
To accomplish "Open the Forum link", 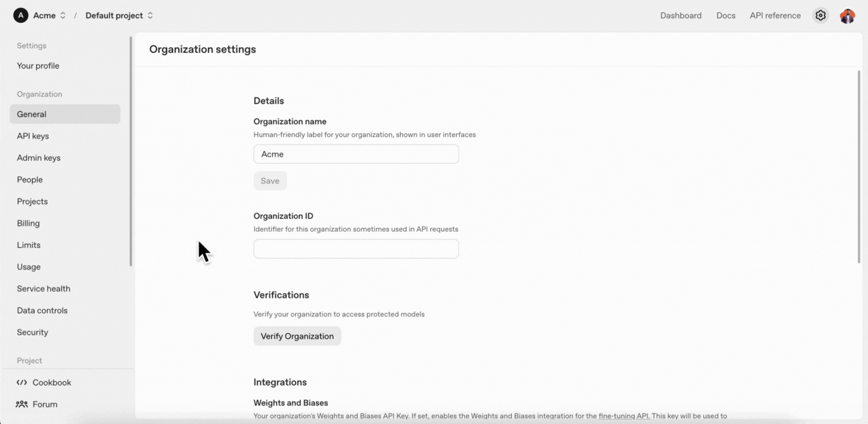I will (45, 404).
